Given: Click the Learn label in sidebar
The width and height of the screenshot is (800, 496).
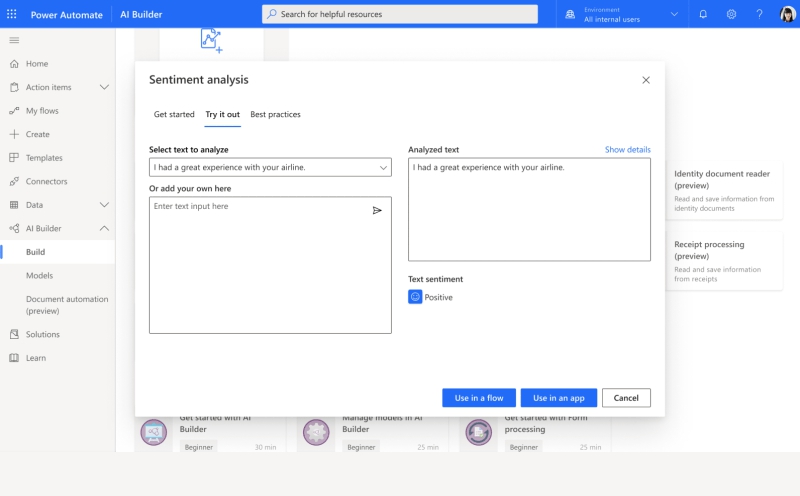Looking at the screenshot, I should [36, 358].
